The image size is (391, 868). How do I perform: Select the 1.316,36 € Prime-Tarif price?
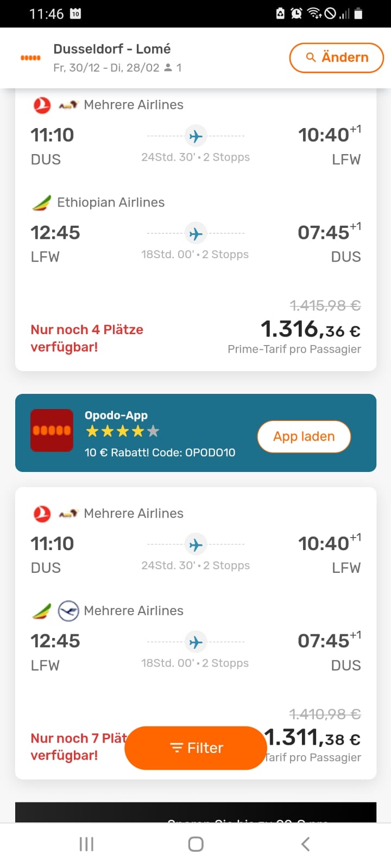(311, 329)
